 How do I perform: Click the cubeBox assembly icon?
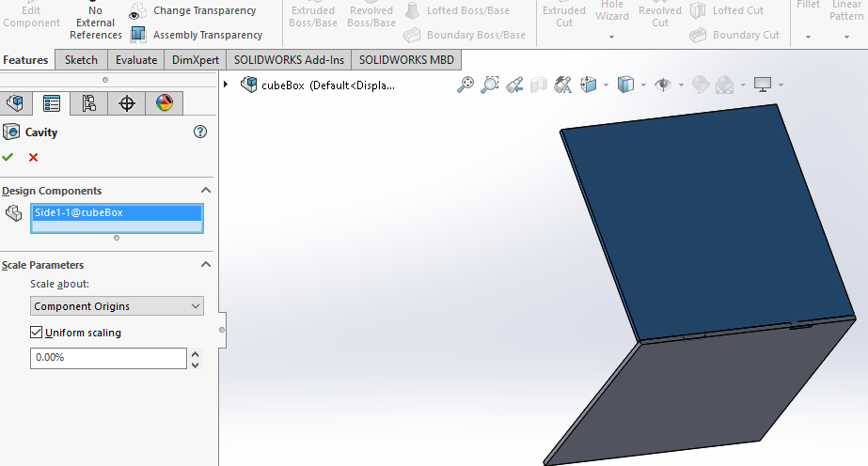249,85
